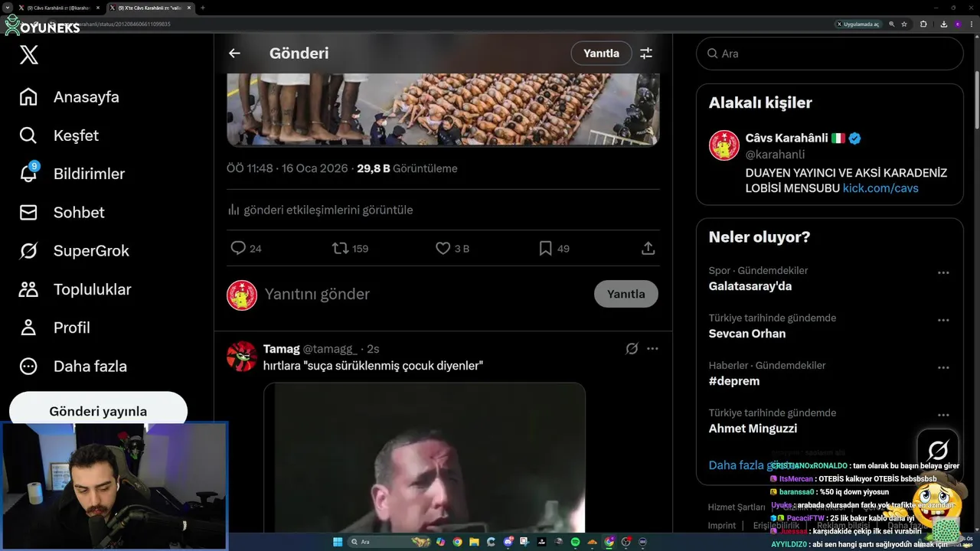Open options for Sevcan Orhan trend
Image resolution: width=980 pixels, height=551 pixels.
tap(943, 320)
